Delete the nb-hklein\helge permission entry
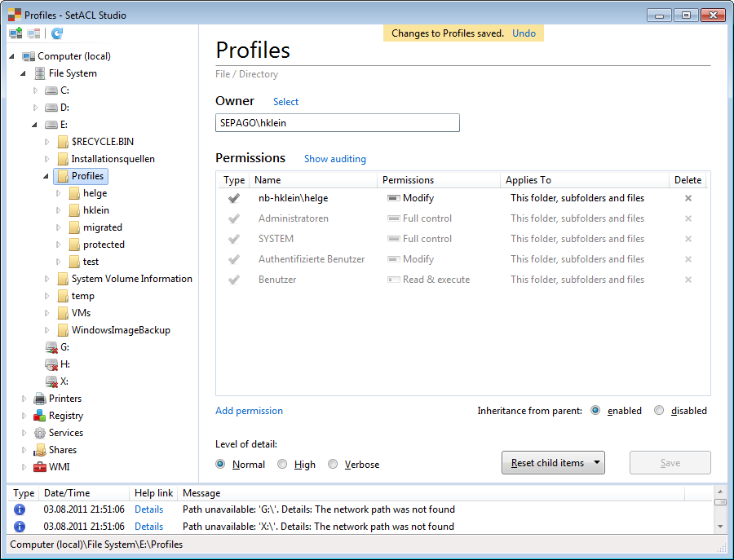This screenshot has height=560, width=734. [688, 198]
